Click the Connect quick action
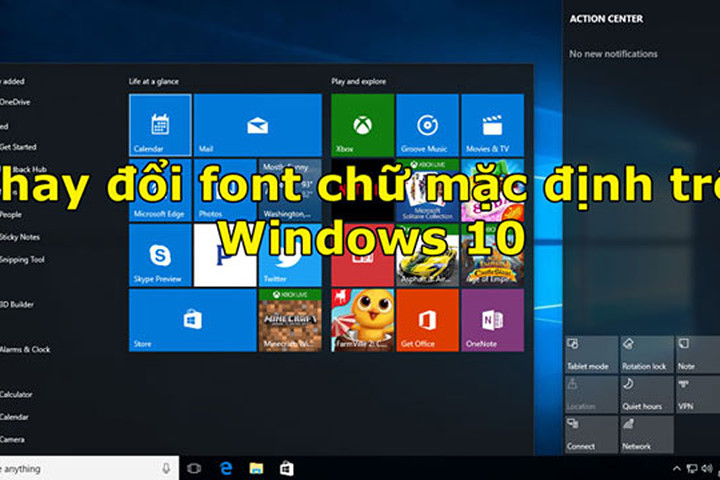 [591, 434]
